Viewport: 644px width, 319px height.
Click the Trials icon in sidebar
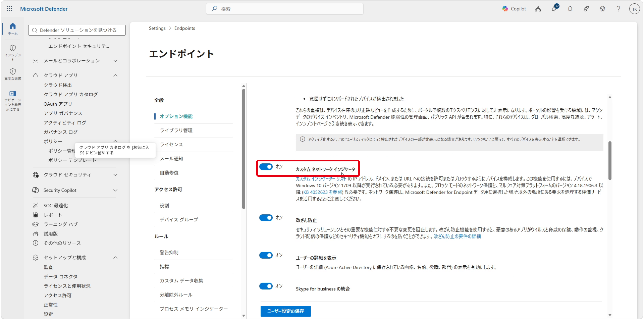[36, 233]
